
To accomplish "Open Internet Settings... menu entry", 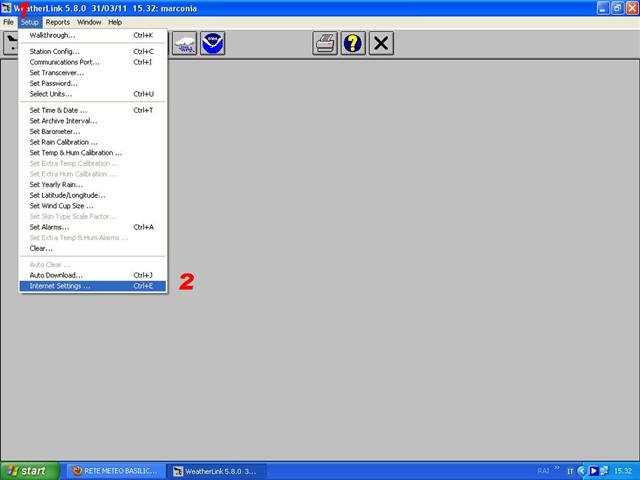I will (93, 286).
